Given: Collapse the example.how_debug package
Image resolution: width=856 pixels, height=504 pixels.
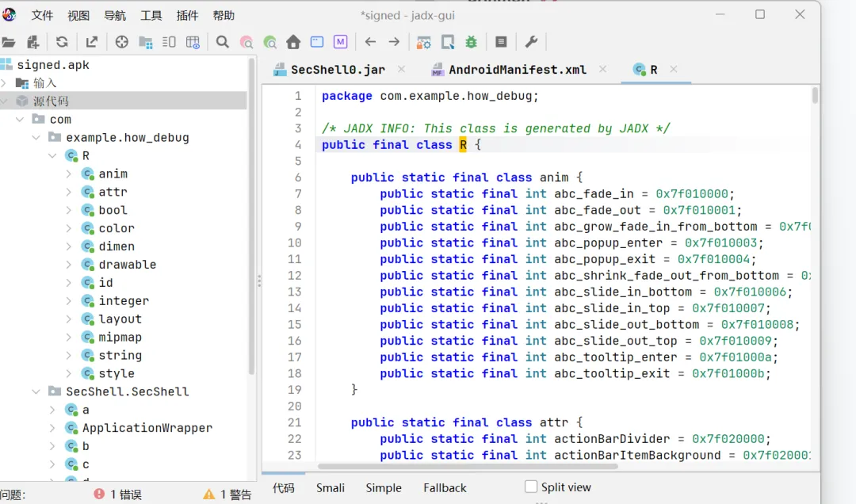Looking at the screenshot, I should [36, 137].
